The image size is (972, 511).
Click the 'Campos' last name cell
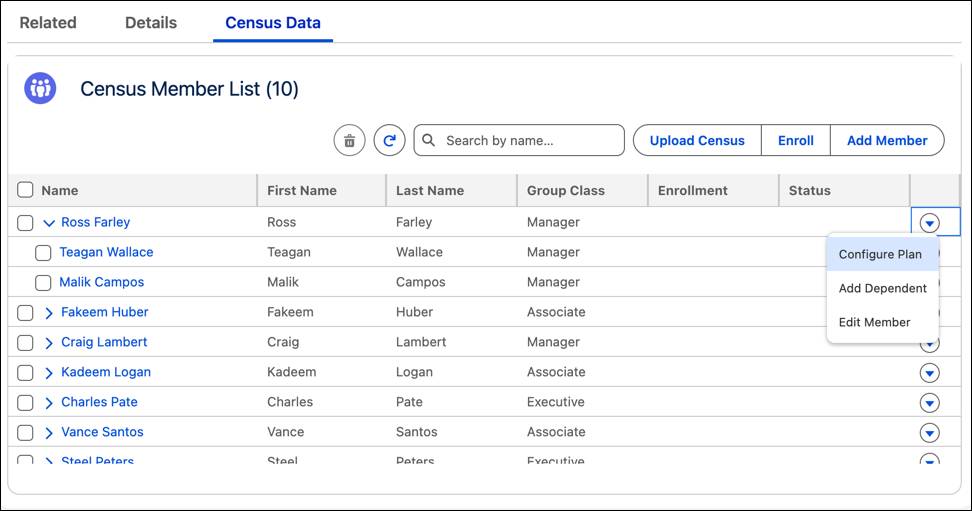420,282
